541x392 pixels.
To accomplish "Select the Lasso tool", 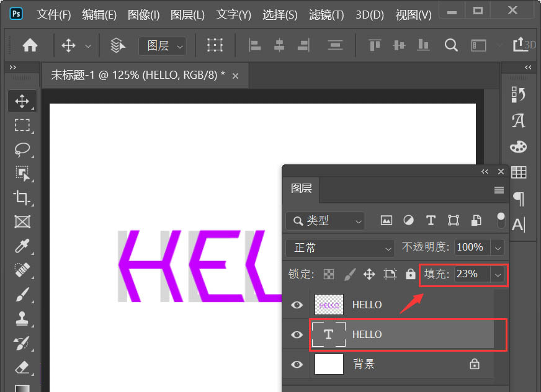I will point(22,149).
